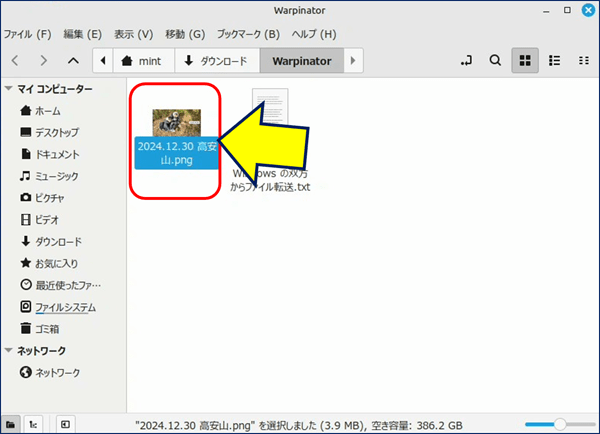Switch to compact view
The image size is (600, 434).
(584, 60)
